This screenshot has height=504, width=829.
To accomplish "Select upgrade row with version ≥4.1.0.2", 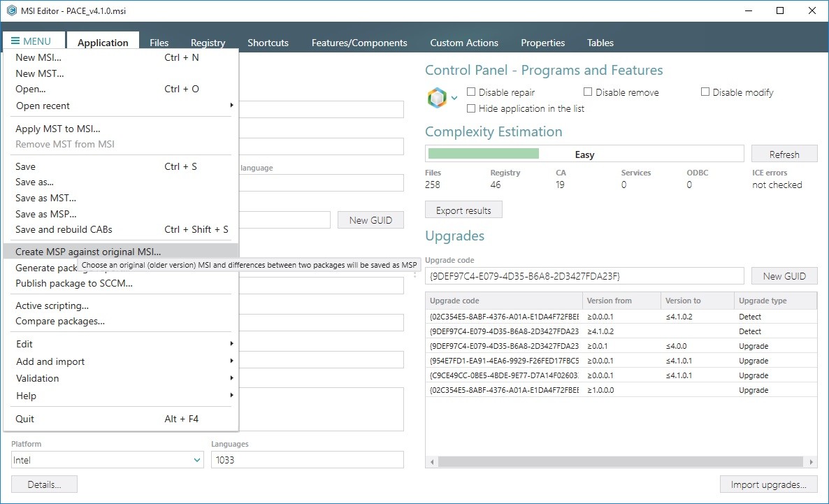I will [x=621, y=331].
